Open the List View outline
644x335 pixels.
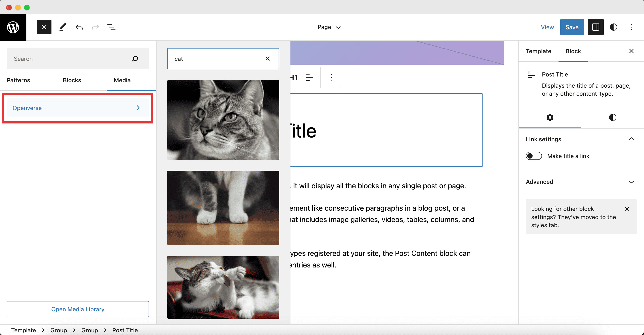pyautogui.click(x=111, y=27)
